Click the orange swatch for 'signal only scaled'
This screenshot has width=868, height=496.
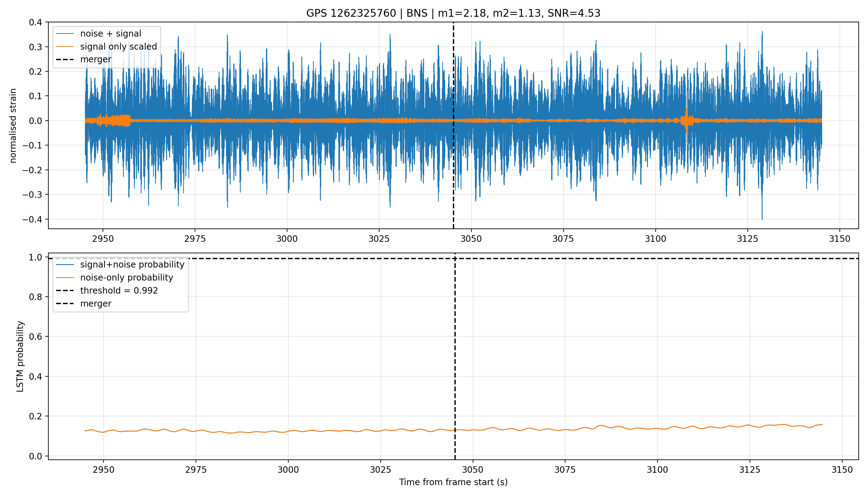65,46
